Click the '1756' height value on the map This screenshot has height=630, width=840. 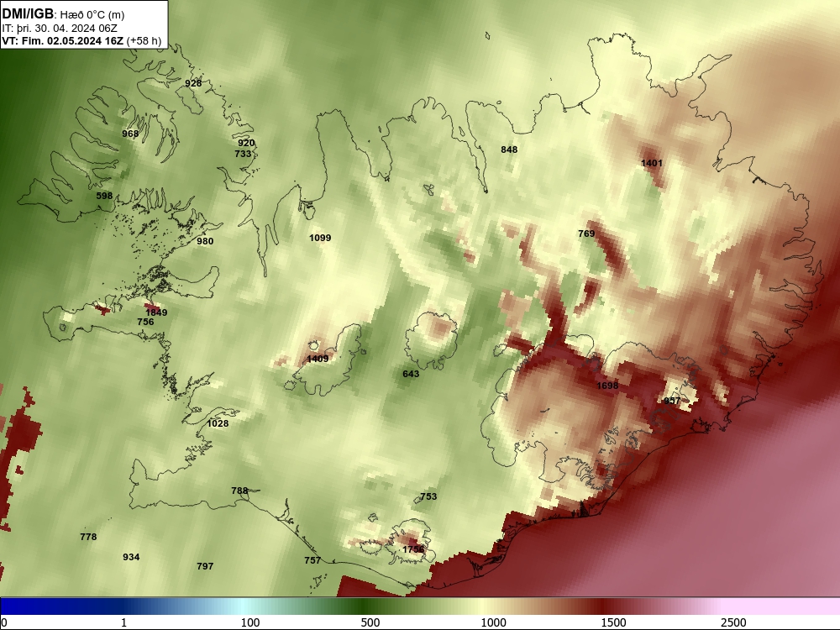[413, 549]
